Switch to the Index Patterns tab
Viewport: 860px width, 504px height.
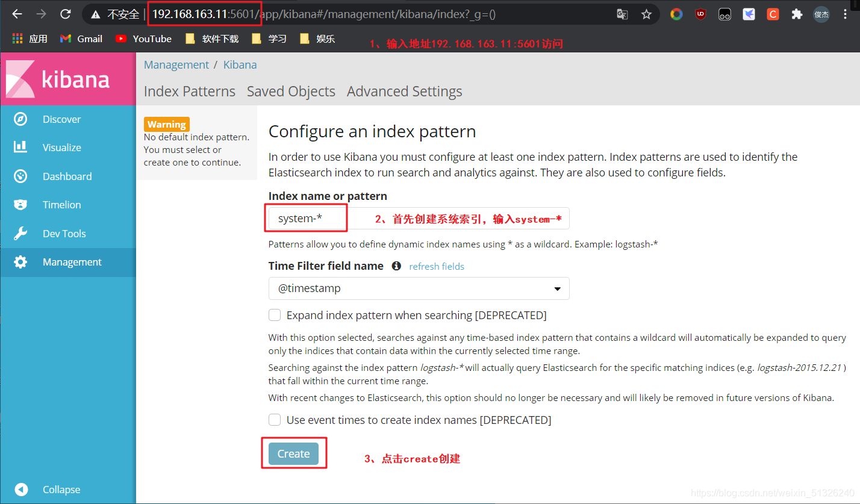click(190, 92)
